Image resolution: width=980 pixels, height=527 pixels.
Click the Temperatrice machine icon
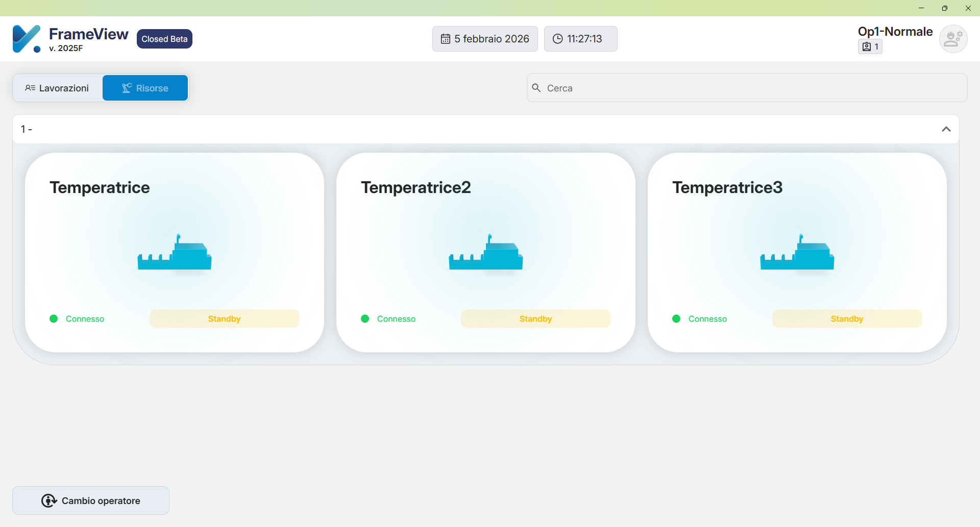pyautogui.click(x=175, y=252)
